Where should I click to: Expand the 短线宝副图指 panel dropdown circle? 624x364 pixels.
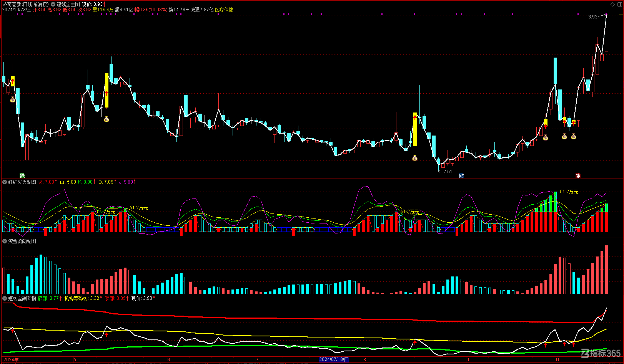pyautogui.click(x=5, y=298)
